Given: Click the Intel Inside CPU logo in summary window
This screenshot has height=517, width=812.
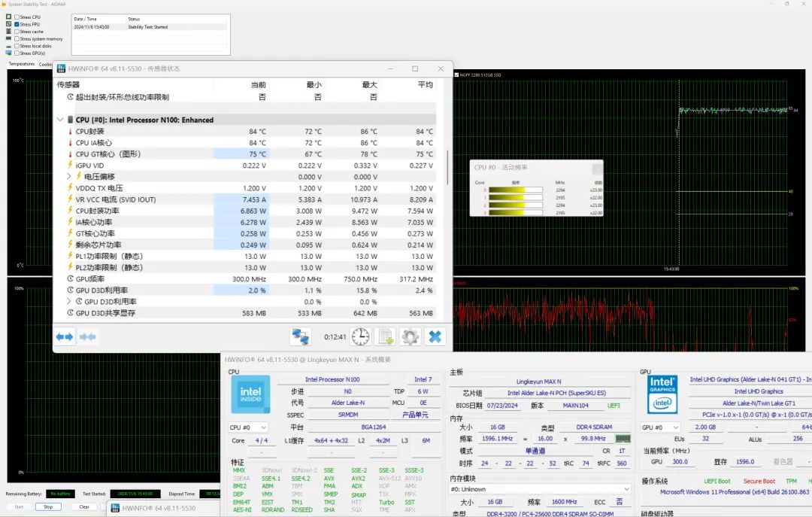Looking at the screenshot, I should click(x=250, y=394).
